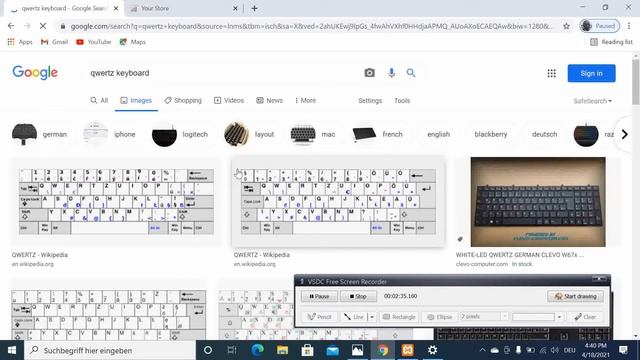The image size is (640, 360).
Task: Select the Rectangle tool in VSDC recorder
Action: pos(399,317)
